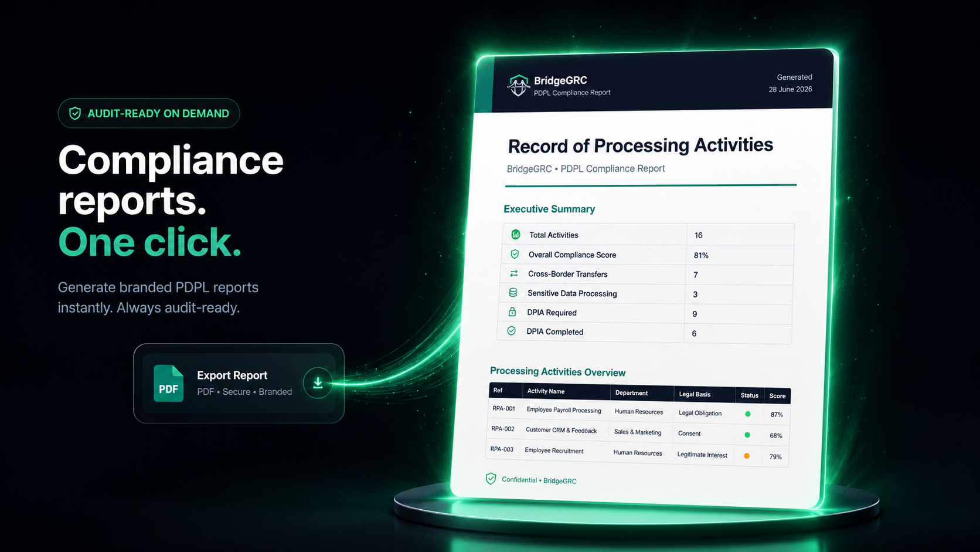This screenshot has height=552, width=980.
Task: Click the Cross-Border Transfers label
Action: pyautogui.click(x=567, y=274)
